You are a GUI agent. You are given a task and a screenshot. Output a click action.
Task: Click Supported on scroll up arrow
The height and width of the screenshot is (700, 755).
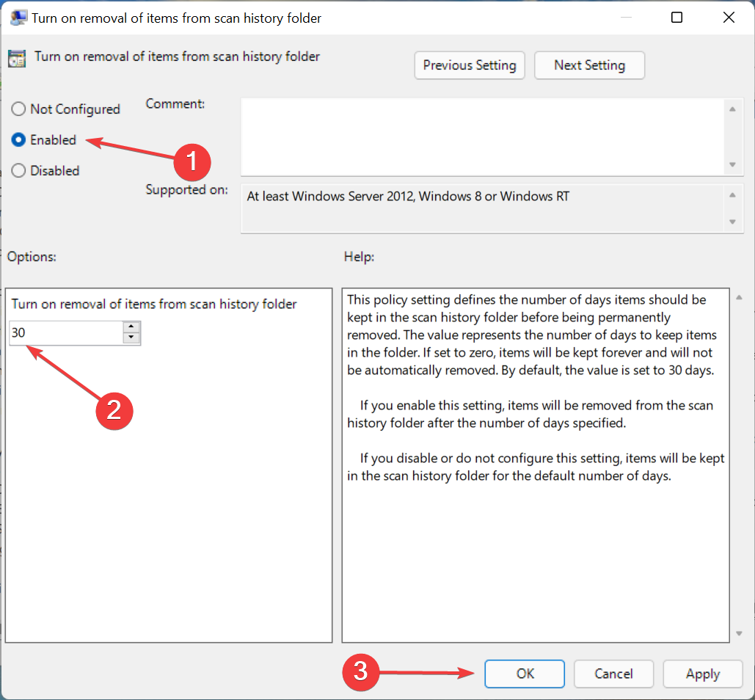tap(732, 195)
